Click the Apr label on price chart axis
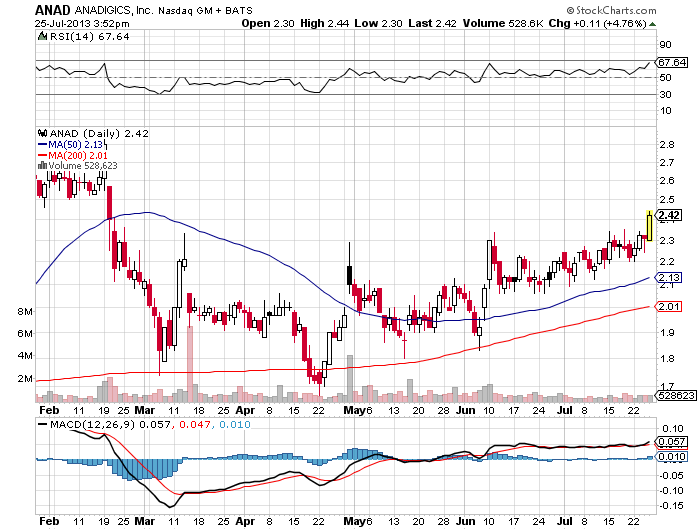The width and height of the screenshot is (700, 530). click(245, 410)
